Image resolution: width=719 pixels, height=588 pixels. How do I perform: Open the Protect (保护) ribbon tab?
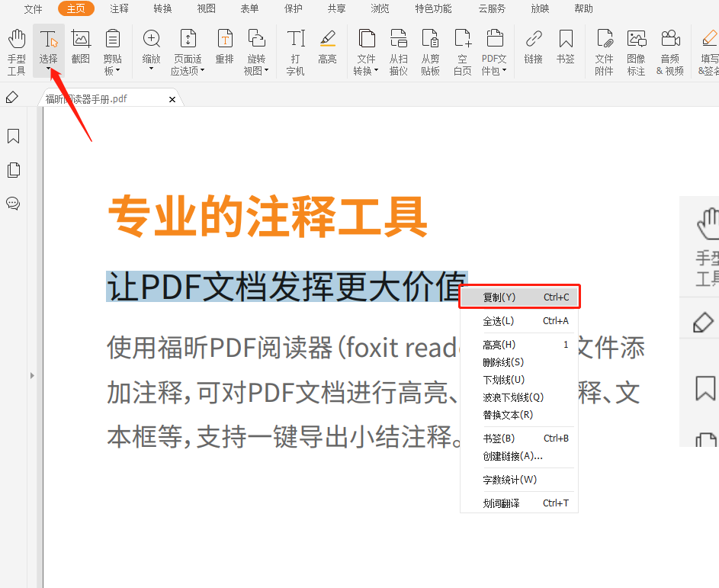[293, 9]
